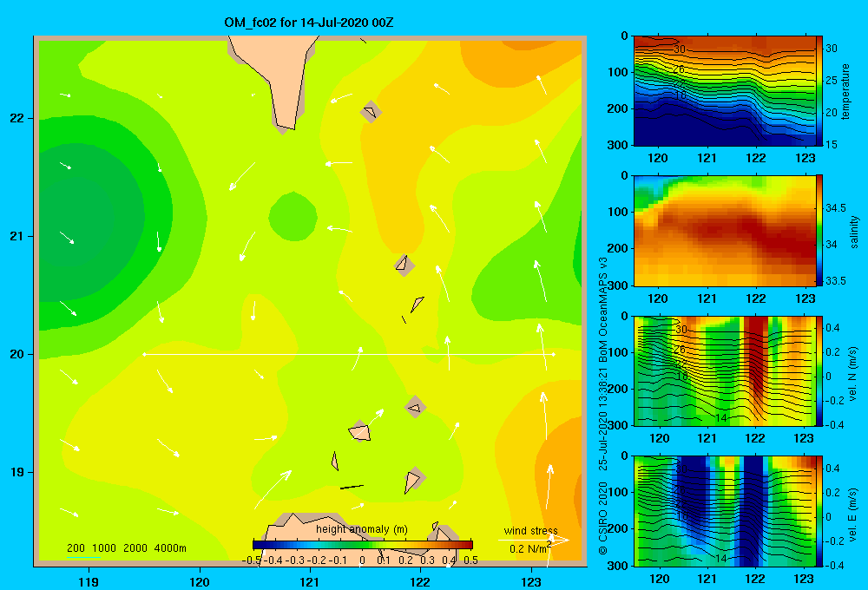Click the '0.2 N/m' wind stress value

(x=530, y=548)
